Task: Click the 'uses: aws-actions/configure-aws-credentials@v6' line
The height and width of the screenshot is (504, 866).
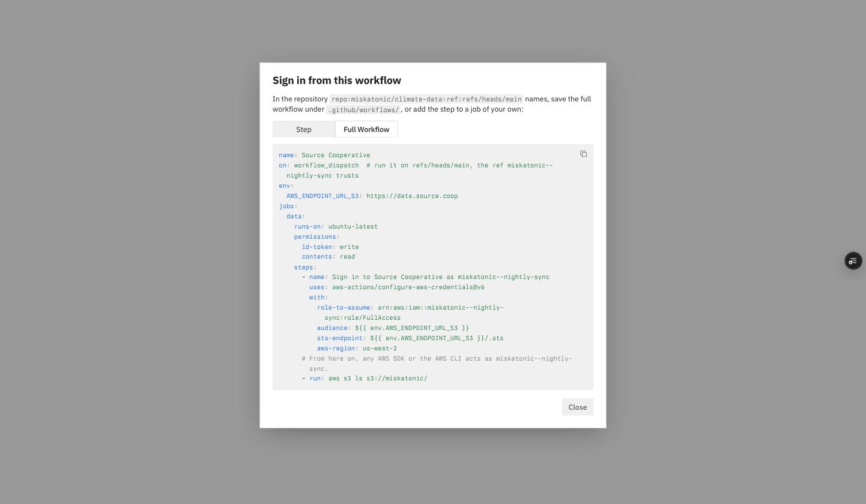Action: (397, 287)
